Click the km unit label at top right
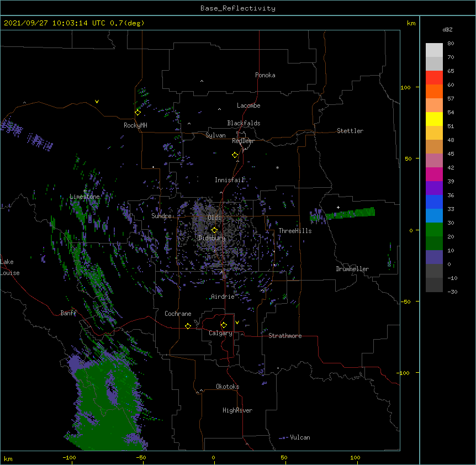 [x=411, y=23]
